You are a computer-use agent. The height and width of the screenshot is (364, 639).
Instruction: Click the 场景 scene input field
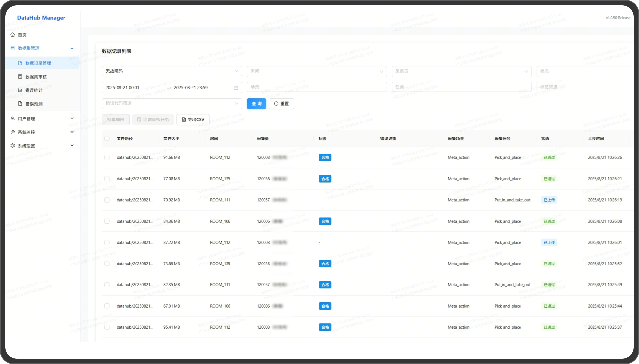coord(317,87)
